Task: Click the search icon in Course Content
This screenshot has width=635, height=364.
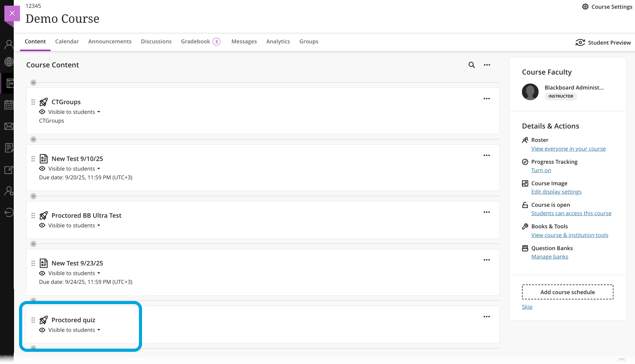Action: coord(471,65)
